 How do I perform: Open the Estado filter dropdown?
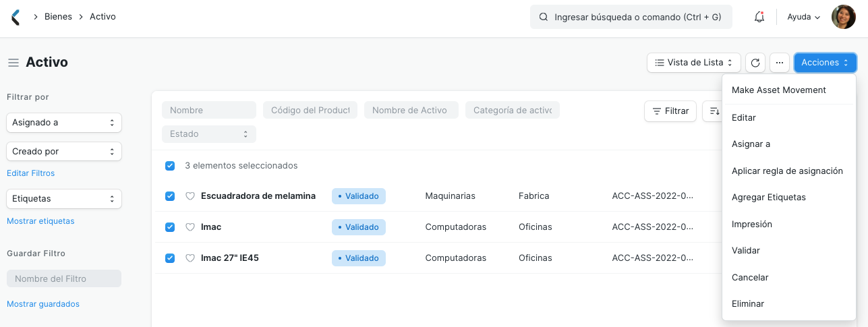[209, 134]
